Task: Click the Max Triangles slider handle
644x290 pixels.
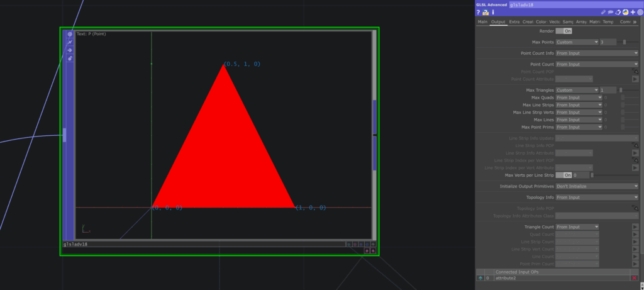Action: click(x=621, y=90)
